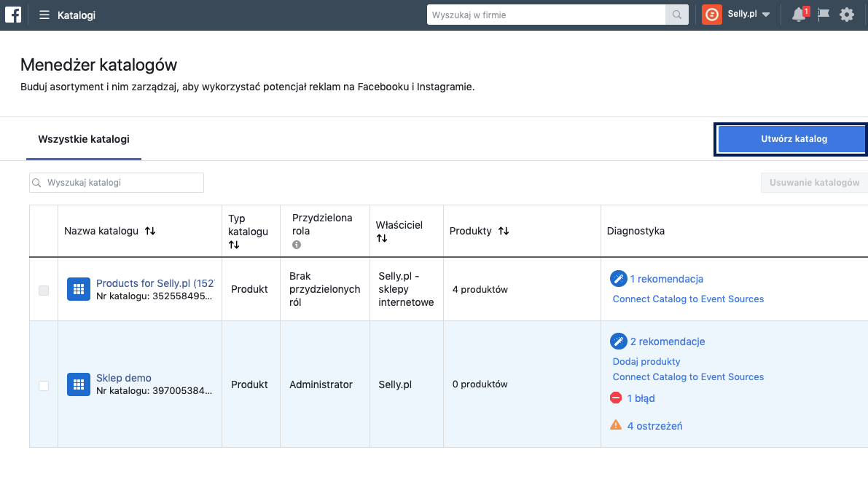Viewport: 868px width, 501px height.
Task: Click the flag icon in top bar
Action: (x=824, y=15)
